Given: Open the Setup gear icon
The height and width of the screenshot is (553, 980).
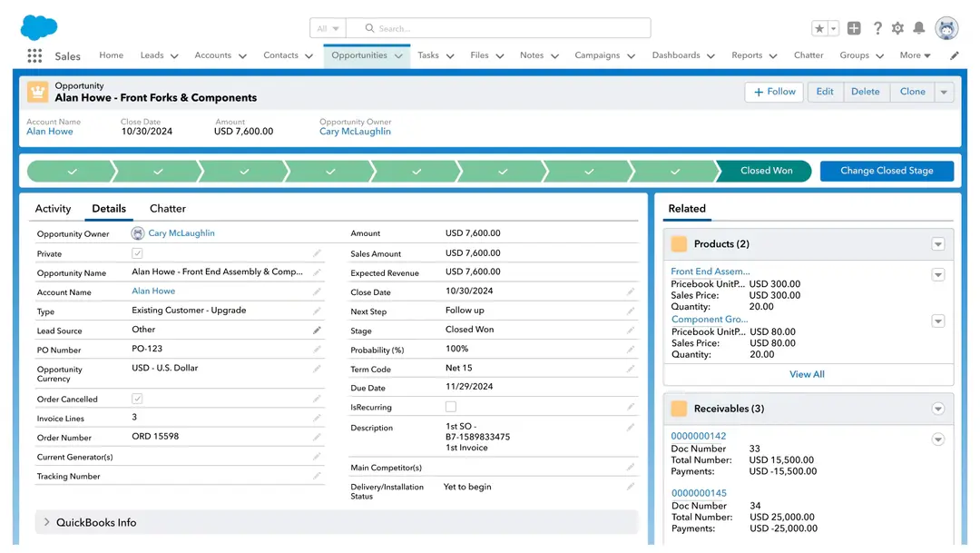Looking at the screenshot, I should click(x=898, y=28).
